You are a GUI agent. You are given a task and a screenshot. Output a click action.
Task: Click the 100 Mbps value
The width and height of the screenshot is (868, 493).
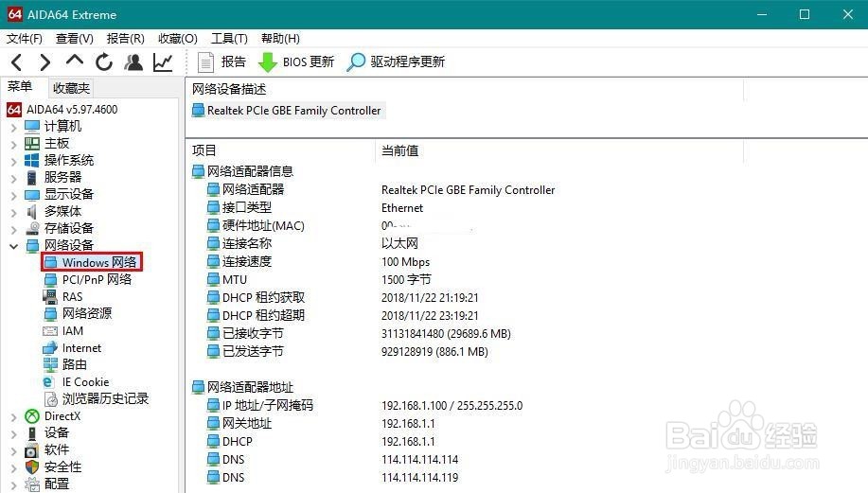point(405,262)
